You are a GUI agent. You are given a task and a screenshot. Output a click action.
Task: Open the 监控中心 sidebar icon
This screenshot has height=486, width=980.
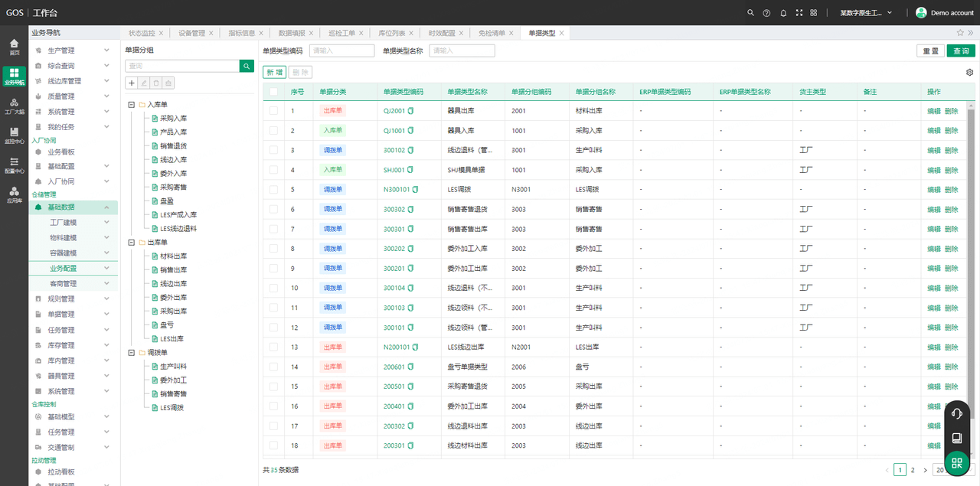pyautogui.click(x=14, y=135)
